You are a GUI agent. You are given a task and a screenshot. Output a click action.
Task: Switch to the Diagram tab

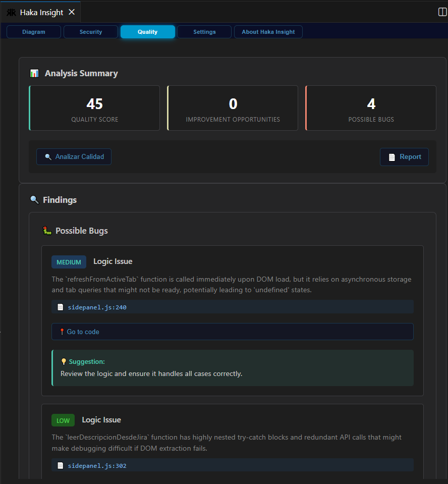coord(34,32)
